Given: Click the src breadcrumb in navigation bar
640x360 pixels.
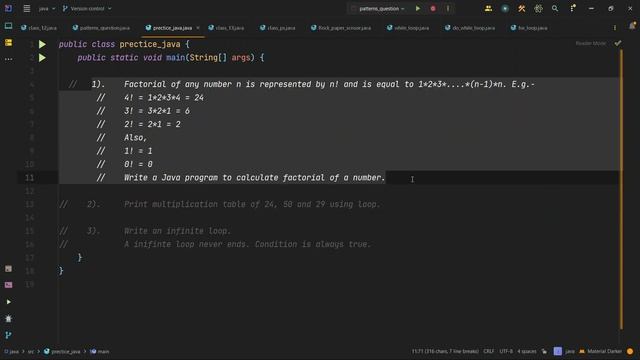Looking at the screenshot, I should pos(31,351).
